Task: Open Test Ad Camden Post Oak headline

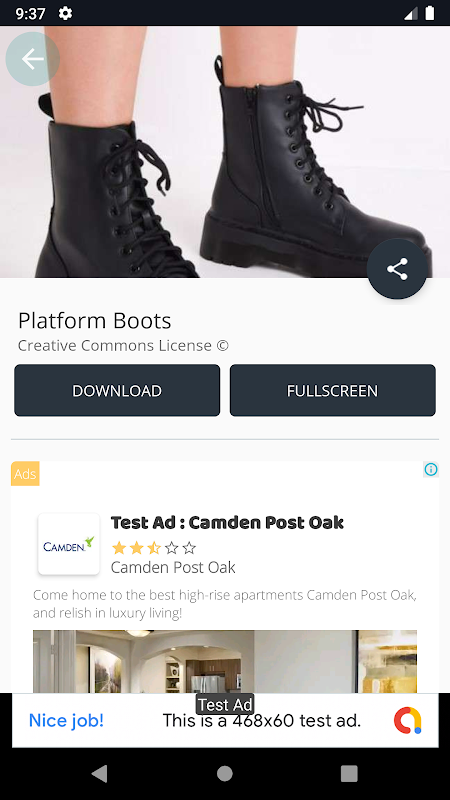Action: coord(227,522)
